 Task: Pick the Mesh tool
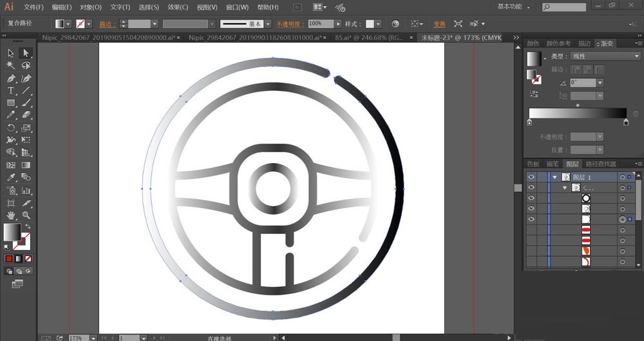(x=11, y=165)
